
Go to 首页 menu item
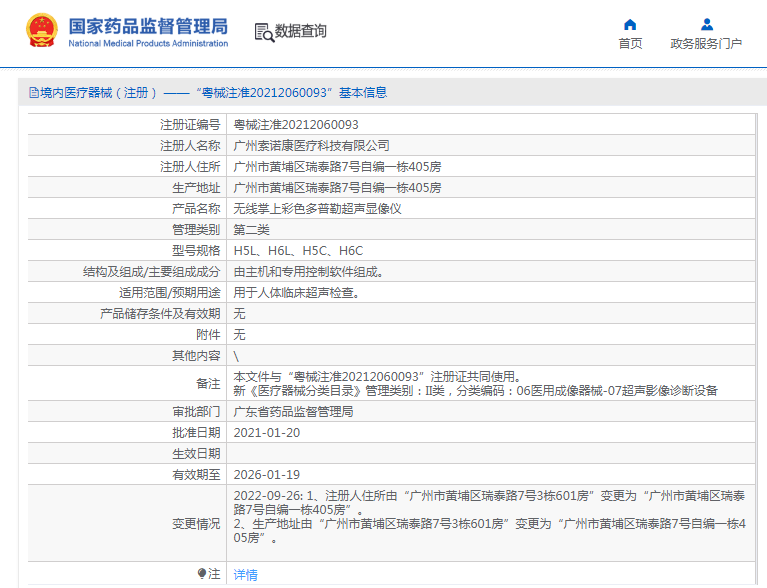tap(630, 44)
